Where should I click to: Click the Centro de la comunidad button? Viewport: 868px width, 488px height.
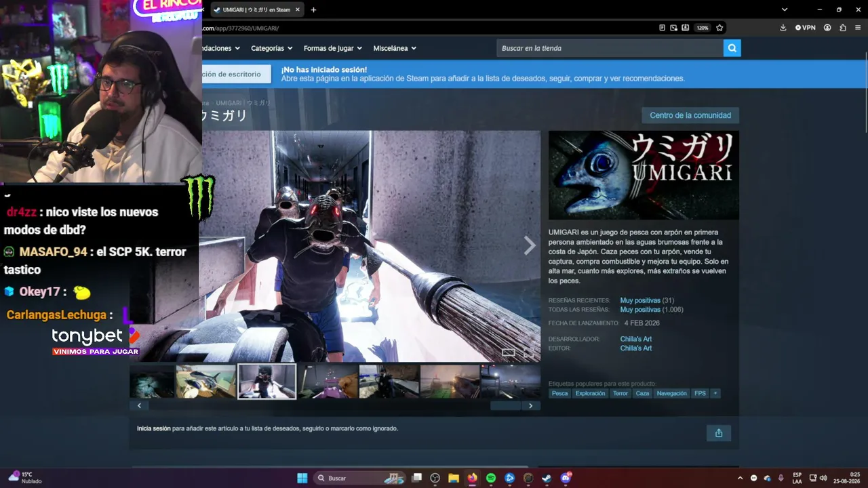tap(690, 115)
